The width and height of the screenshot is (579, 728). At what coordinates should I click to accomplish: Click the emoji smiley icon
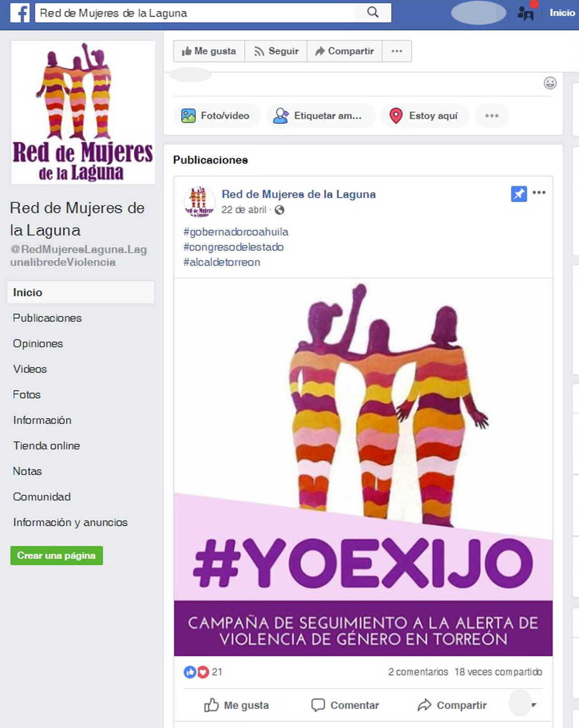click(x=550, y=83)
